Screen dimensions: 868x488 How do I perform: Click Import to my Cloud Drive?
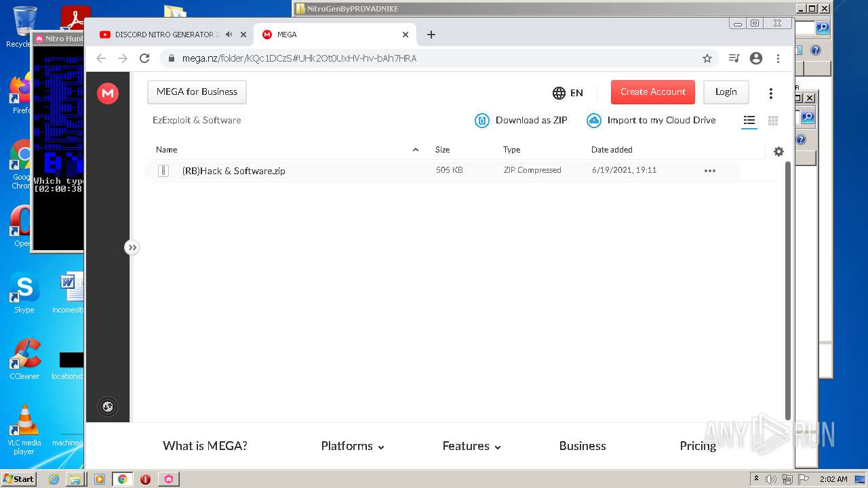coord(651,121)
